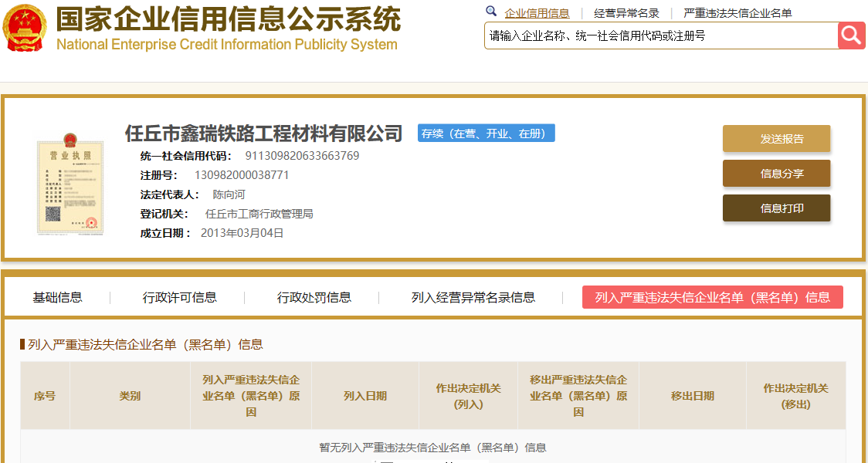This screenshot has width=868, height=463.
Task: Select the 严重违法失信企业名单 search category
Action: tap(738, 13)
